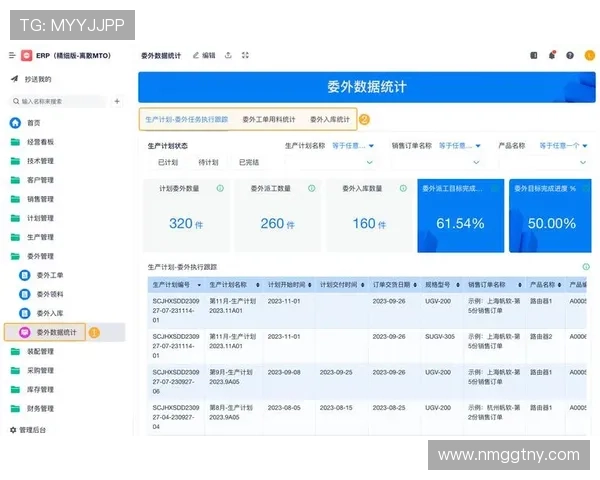This screenshot has height=480, width=600.
Task: Select the 委外数据统计 dashboard icon
Action: pyautogui.click(x=25, y=332)
